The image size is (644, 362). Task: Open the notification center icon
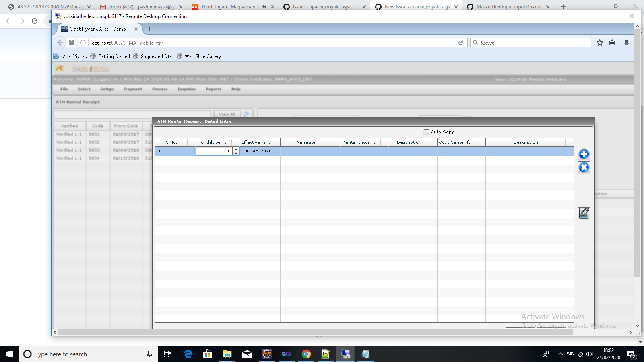pos(632,354)
